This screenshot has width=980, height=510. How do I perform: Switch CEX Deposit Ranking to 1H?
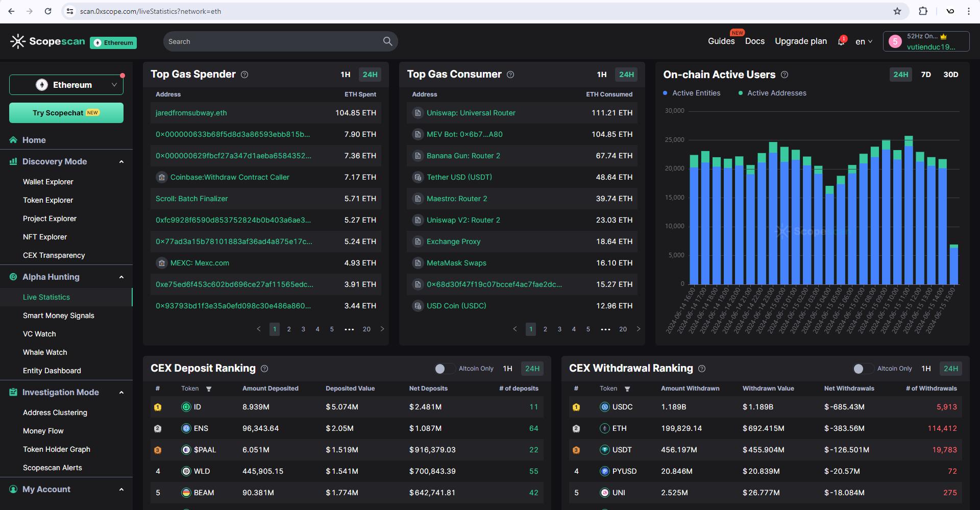point(507,369)
